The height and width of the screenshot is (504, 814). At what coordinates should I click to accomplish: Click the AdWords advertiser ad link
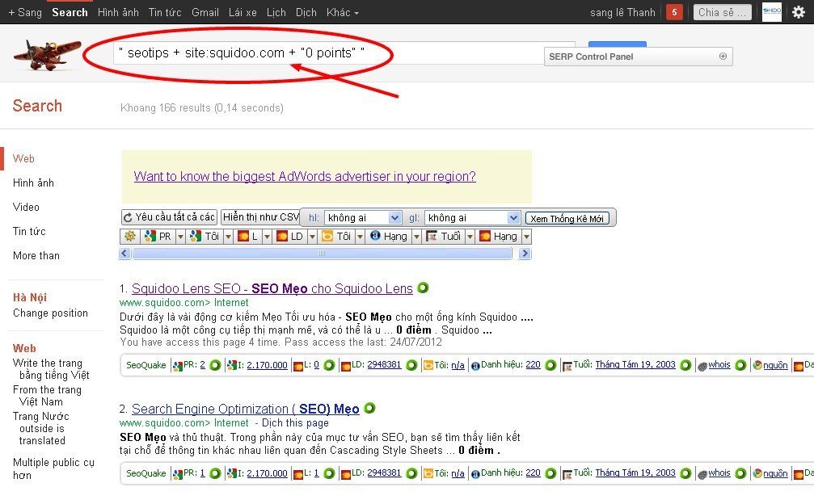tap(305, 176)
